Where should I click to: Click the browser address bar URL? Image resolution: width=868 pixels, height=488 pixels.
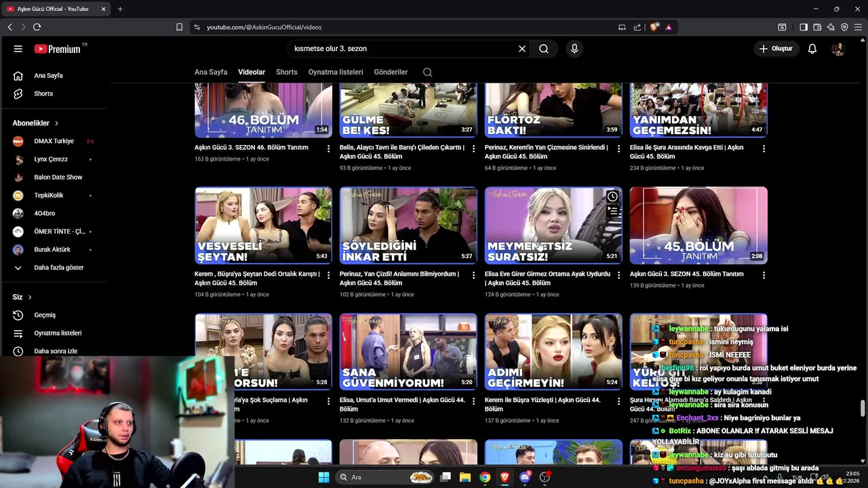pos(264,27)
